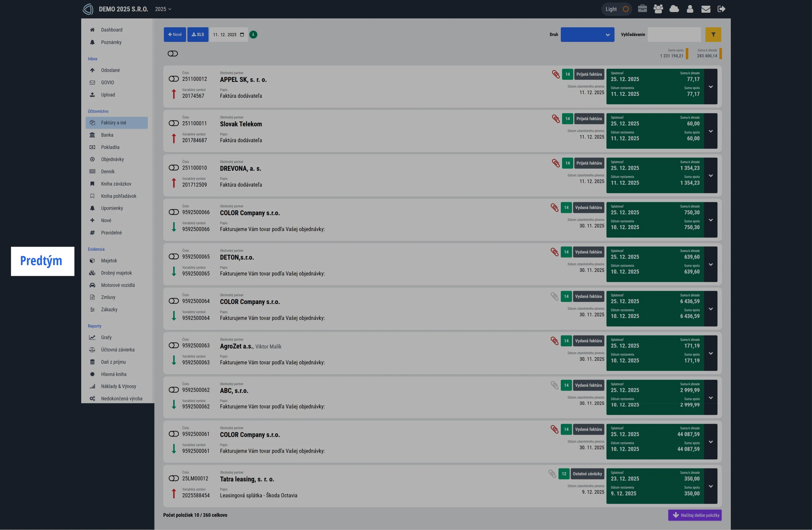Viewport: 812px width, 530px height.
Task: Click the briefcase icon in top bar
Action: tap(642, 9)
